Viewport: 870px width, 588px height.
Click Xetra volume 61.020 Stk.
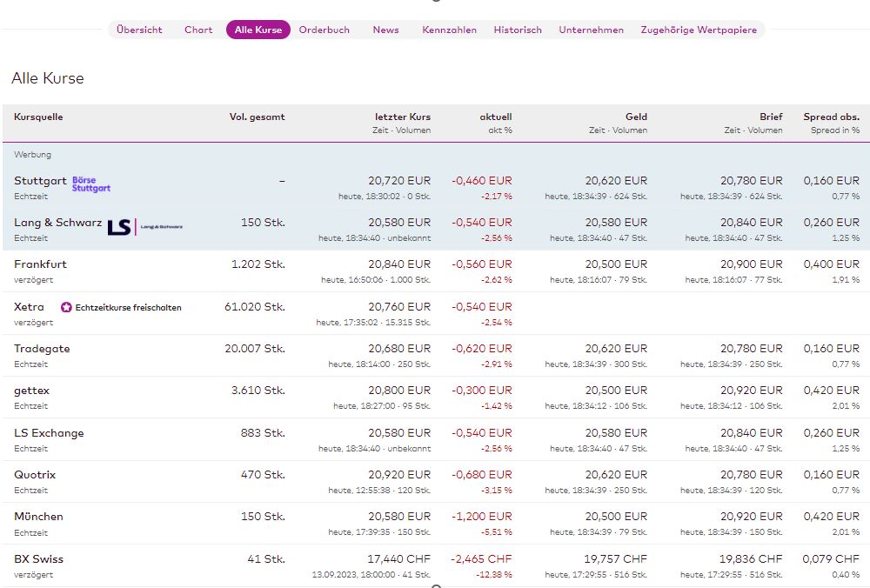point(255,307)
